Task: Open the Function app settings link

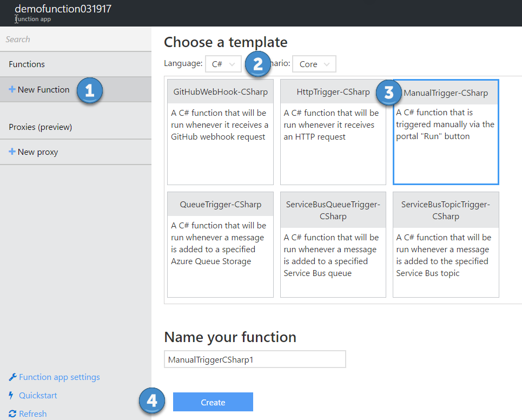Action: click(60, 377)
